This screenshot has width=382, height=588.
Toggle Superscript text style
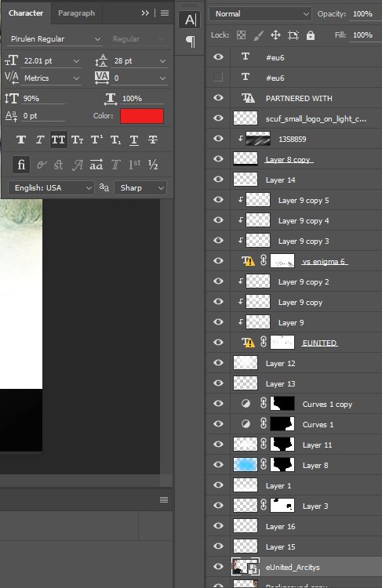96,140
